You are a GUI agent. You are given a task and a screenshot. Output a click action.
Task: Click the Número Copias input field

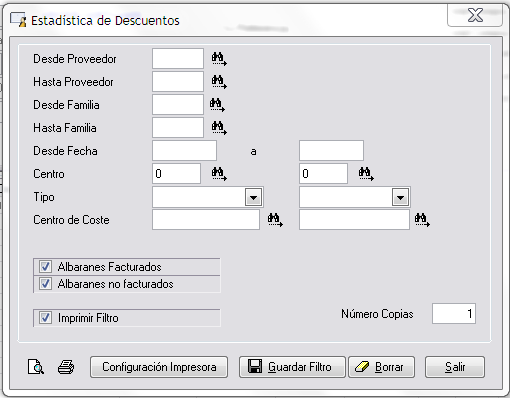click(454, 314)
